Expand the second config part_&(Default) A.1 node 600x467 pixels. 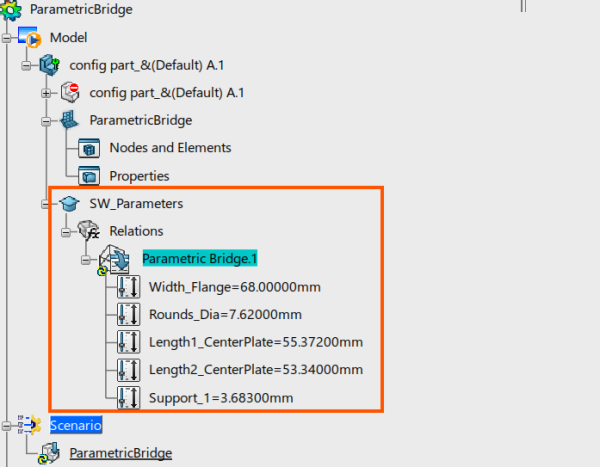point(46,93)
